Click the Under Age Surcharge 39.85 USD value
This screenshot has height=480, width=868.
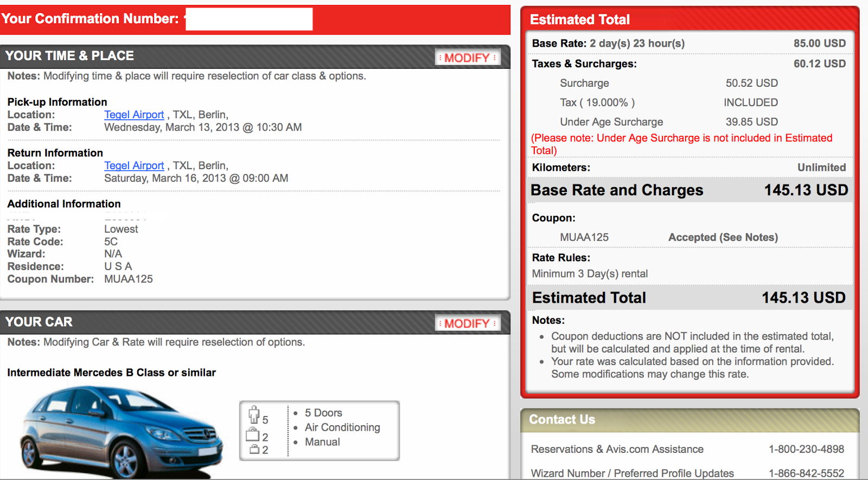click(x=752, y=122)
